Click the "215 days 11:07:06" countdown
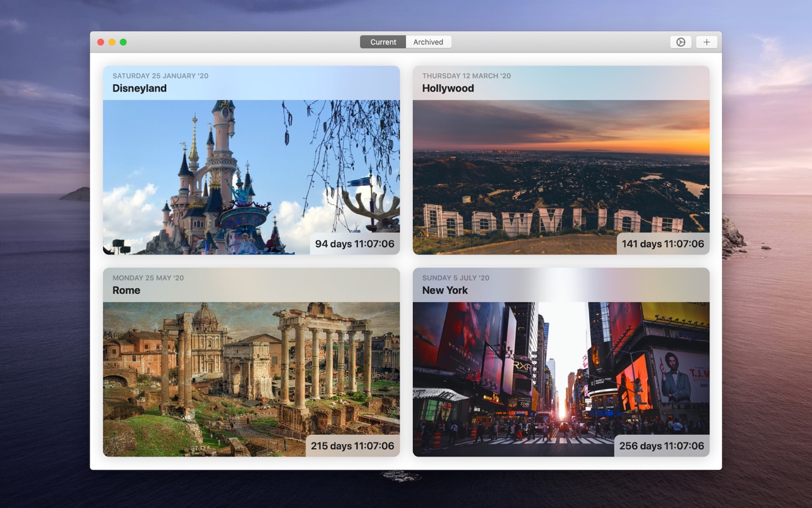Screen dimensions: 812x508 352,446
